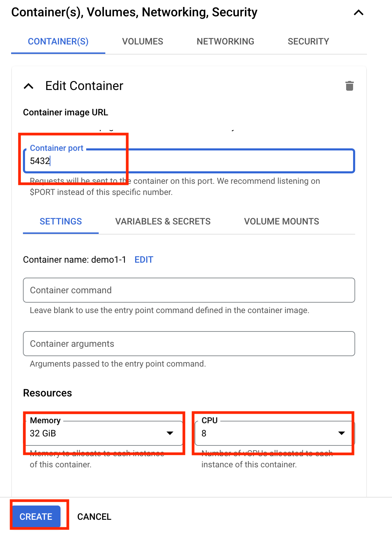Click the CANCEL button
Image resolution: width=392 pixels, height=533 pixels.
pyautogui.click(x=94, y=517)
